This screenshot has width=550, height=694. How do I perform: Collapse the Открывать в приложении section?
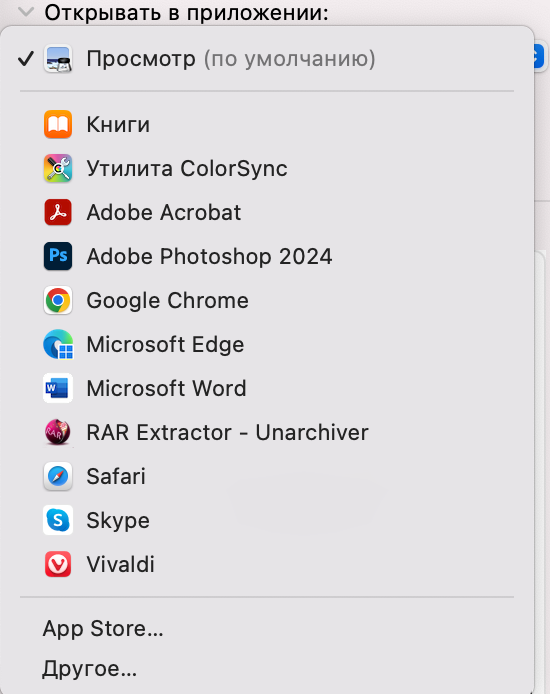(x=27, y=12)
